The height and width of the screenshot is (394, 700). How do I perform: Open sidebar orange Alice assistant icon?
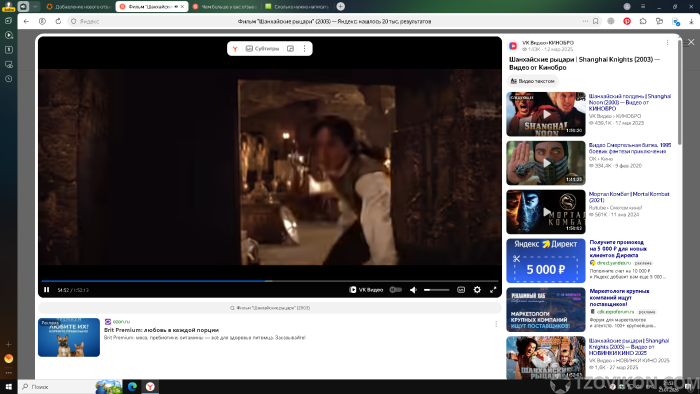8,359
